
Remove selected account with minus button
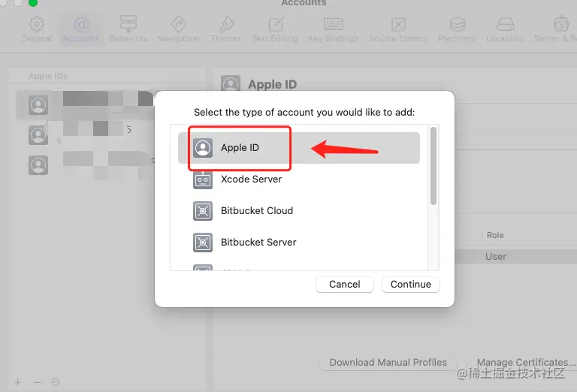(x=37, y=382)
